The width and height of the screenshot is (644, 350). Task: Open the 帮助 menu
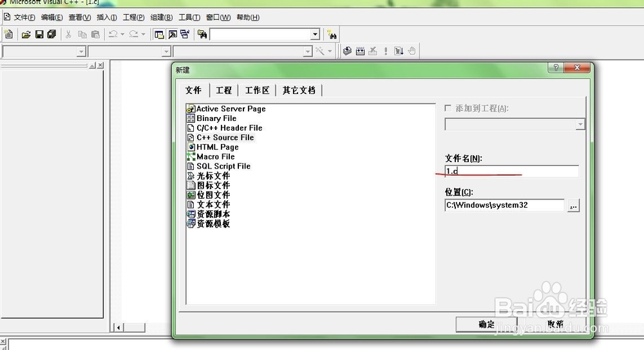[x=248, y=17]
